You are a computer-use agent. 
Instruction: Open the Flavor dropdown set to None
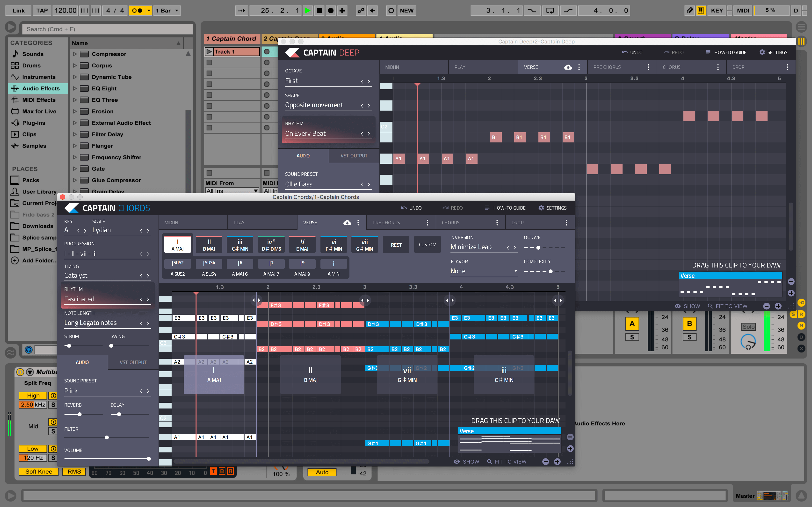[x=484, y=271]
